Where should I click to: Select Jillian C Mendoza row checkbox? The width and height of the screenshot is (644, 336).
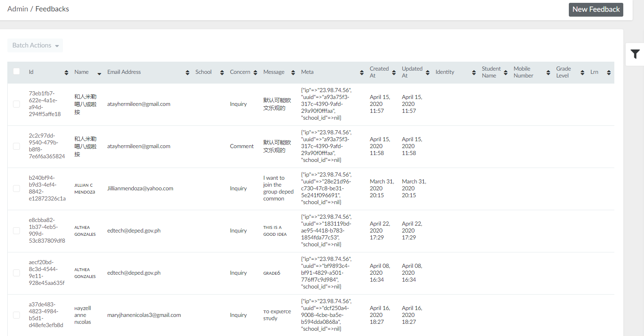pos(17,188)
